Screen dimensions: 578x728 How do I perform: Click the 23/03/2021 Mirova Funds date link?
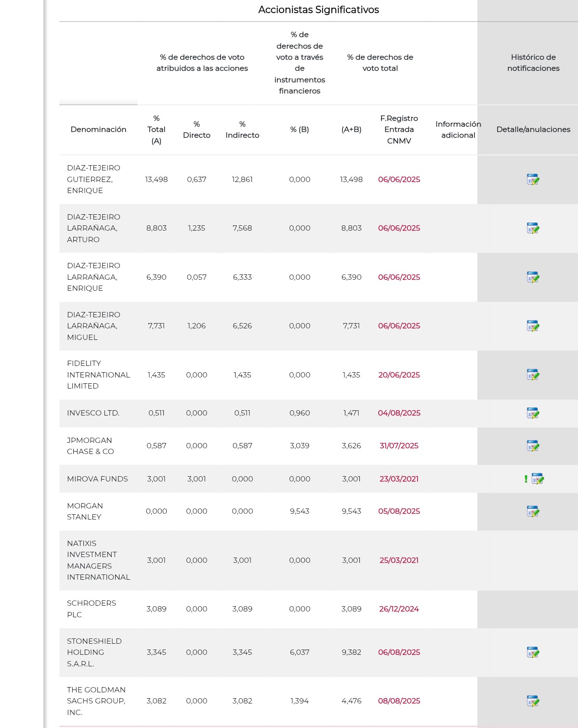tap(399, 479)
